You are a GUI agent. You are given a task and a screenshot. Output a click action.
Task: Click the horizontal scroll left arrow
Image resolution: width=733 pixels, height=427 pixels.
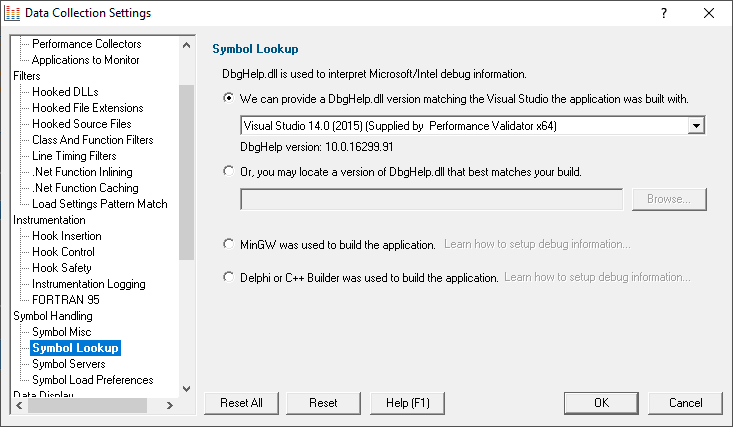19,405
